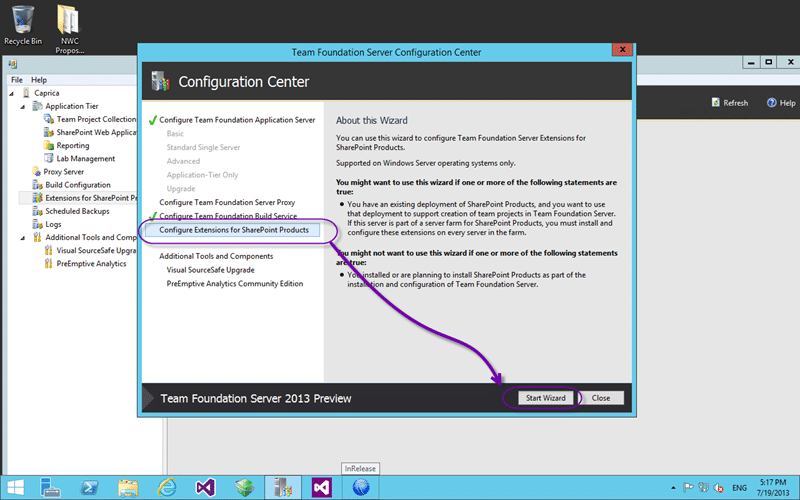Open the NWC Propos... desktop folder
Image resolution: width=800 pixels, height=500 pixels.
[69, 29]
